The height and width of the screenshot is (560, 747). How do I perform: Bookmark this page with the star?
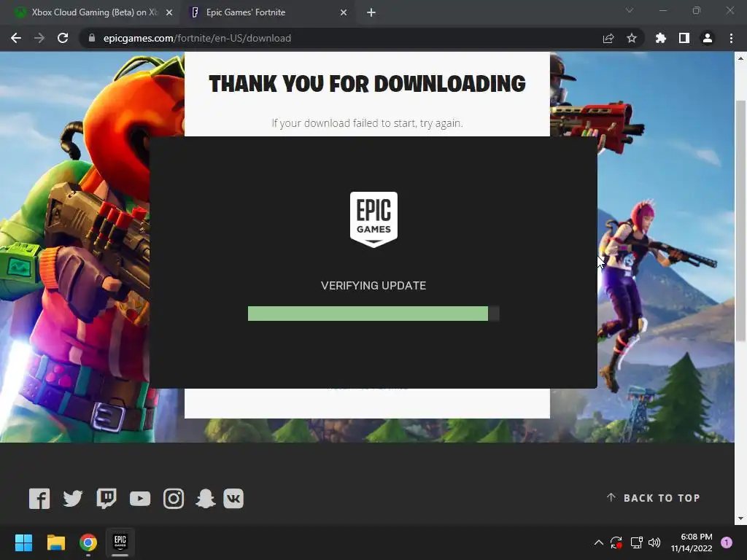click(632, 38)
